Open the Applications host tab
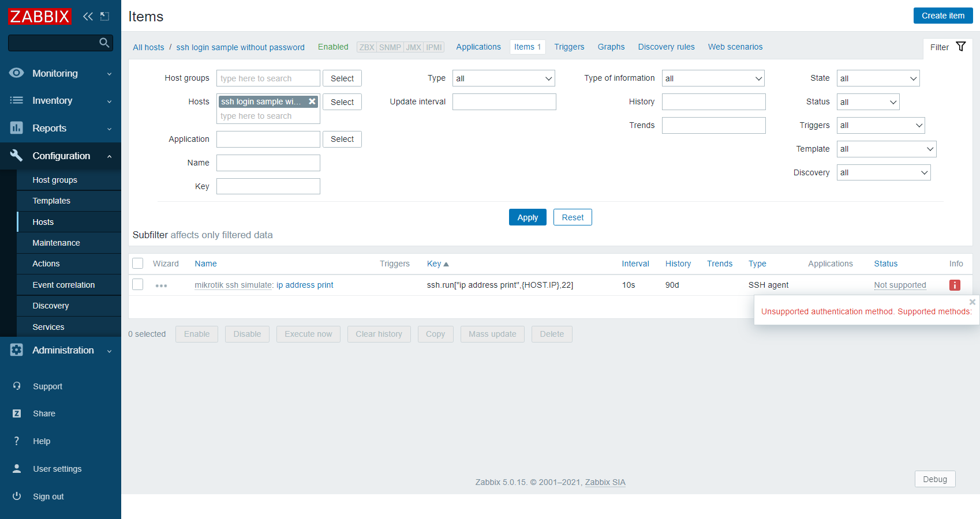This screenshot has height=519, width=980. coord(478,47)
